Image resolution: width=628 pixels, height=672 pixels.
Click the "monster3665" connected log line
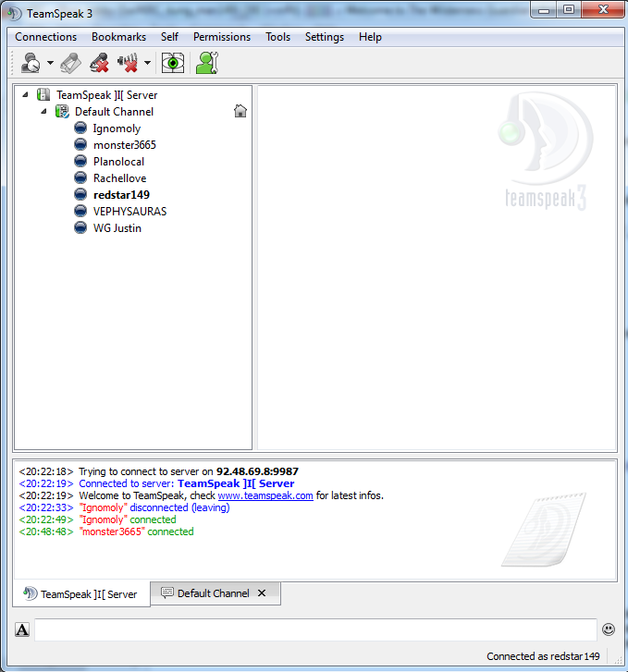click(x=106, y=531)
